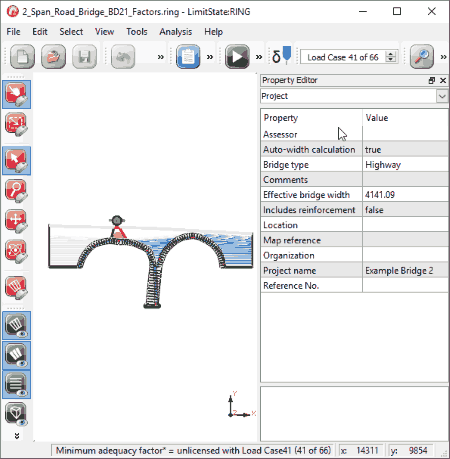Select the arrow pointer tool in left sidebar
450x459 pixels.
pos(16,161)
